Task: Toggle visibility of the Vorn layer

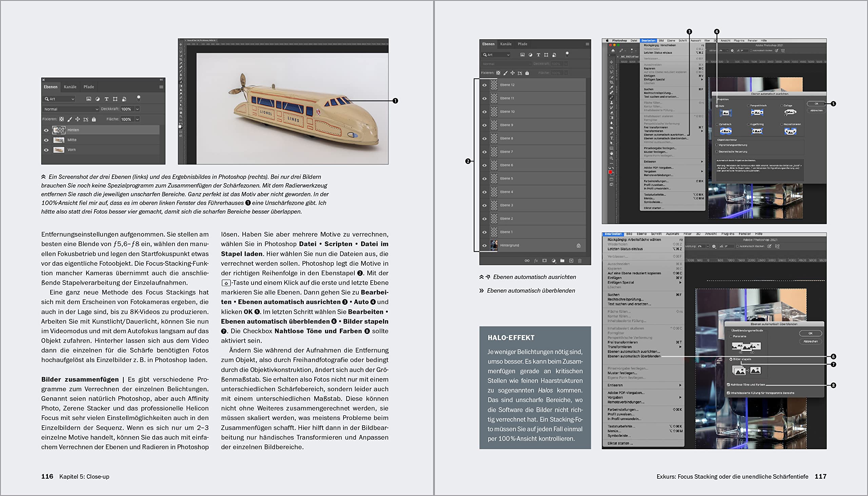Action: click(46, 150)
